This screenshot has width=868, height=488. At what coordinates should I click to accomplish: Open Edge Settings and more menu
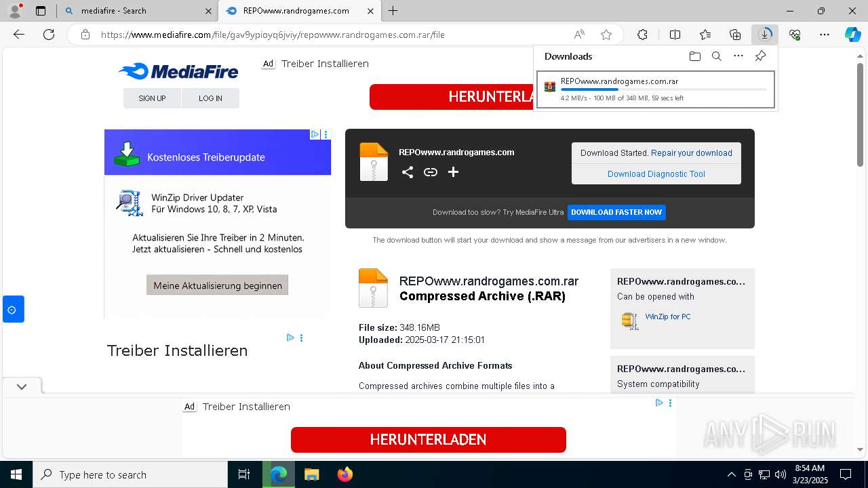pos(825,35)
